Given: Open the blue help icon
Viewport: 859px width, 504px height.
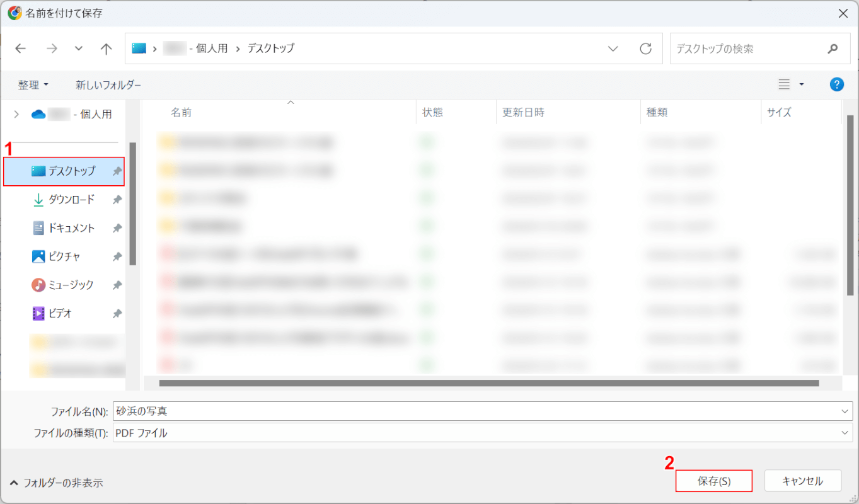Looking at the screenshot, I should click(x=837, y=84).
